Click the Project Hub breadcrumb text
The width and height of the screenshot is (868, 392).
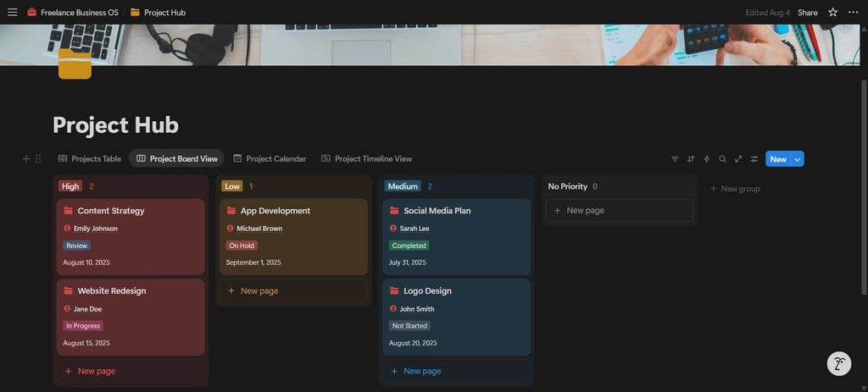point(165,12)
